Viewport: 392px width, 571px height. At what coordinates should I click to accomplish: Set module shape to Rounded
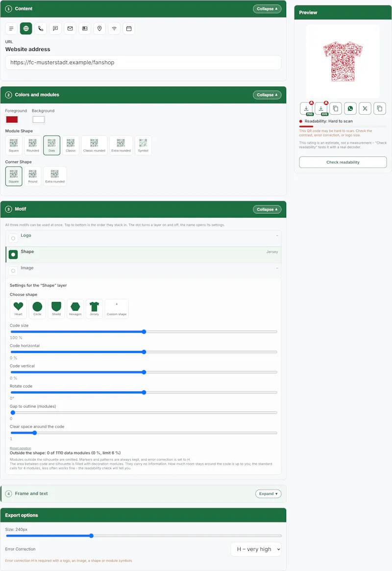coord(33,145)
